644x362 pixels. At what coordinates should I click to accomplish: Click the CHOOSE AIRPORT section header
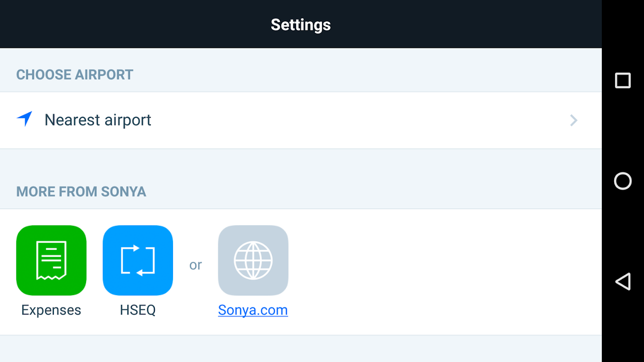(x=75, y=75)
